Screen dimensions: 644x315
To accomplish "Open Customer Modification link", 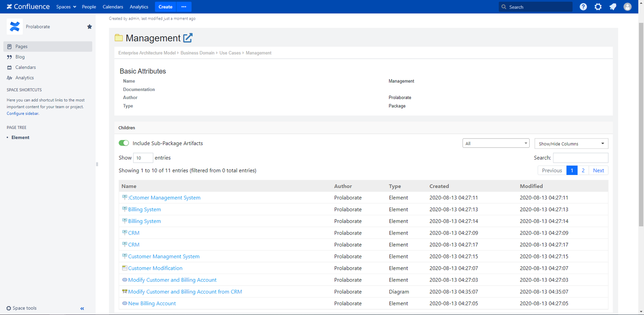I will tap(155, 268).
